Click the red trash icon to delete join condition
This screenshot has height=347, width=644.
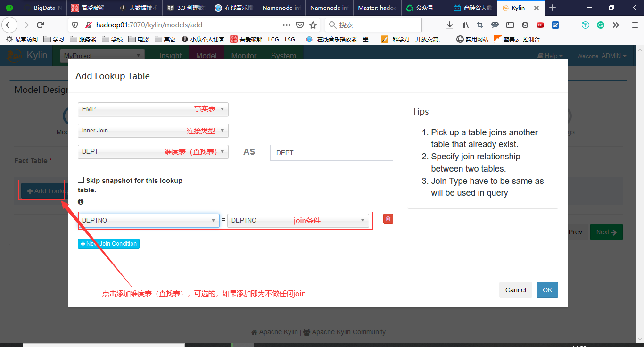[388, 219]
